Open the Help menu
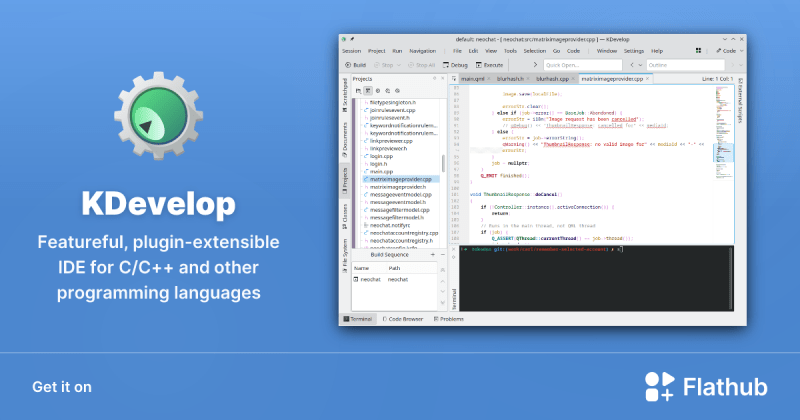800x420 pixels. [657, 51]
